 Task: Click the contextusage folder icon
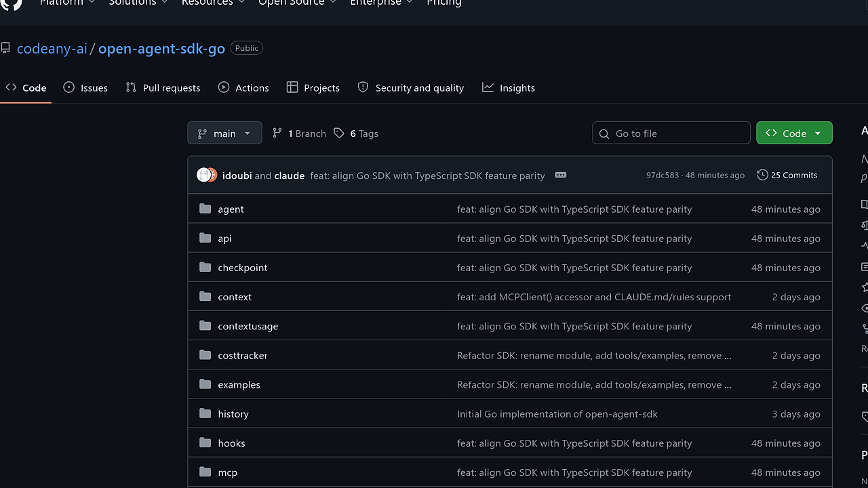(x=205, y=325)
